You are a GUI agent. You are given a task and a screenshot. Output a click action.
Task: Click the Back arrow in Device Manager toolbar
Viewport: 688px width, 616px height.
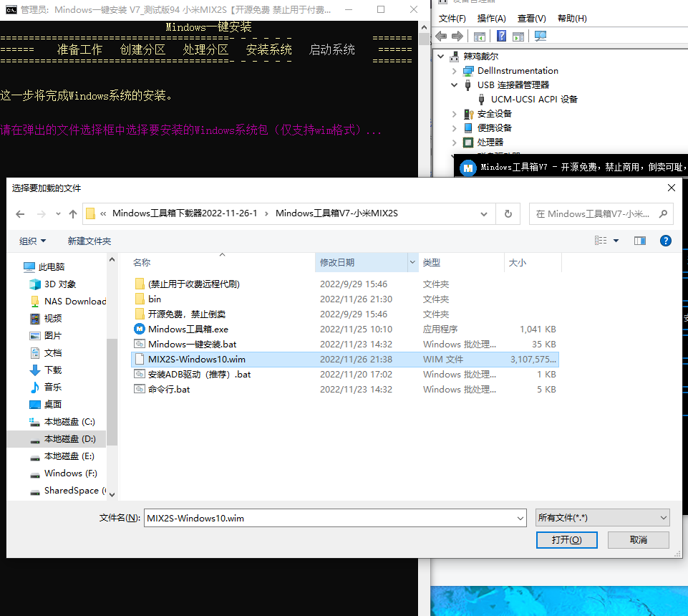coord(441,36)
